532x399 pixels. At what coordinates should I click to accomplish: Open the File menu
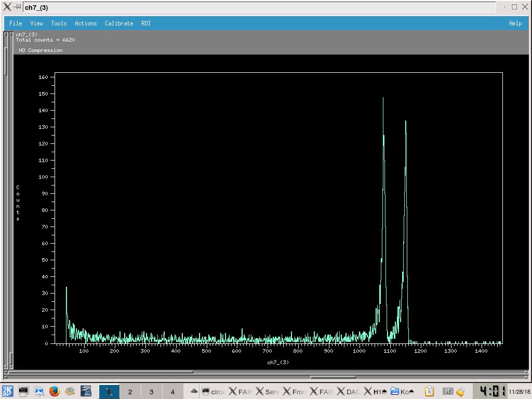coord(16,23)
